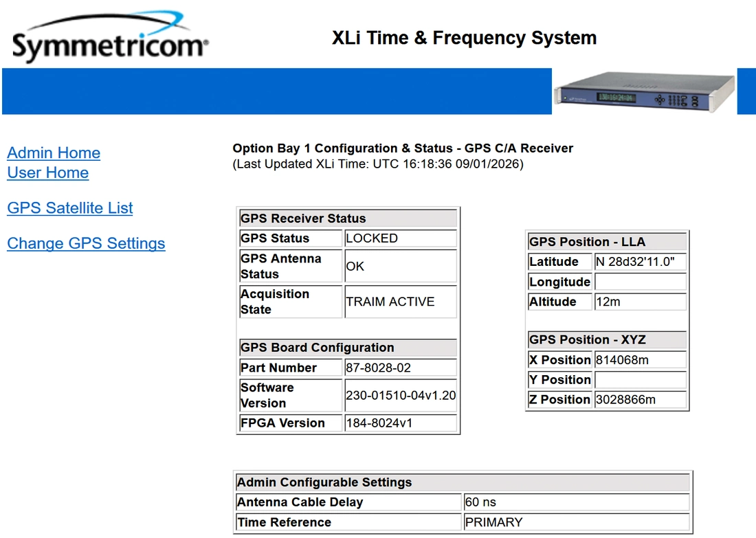This screenshot has height=538, width=756.
Task: Open the GPS Satellite List
Action: [70, 208]
